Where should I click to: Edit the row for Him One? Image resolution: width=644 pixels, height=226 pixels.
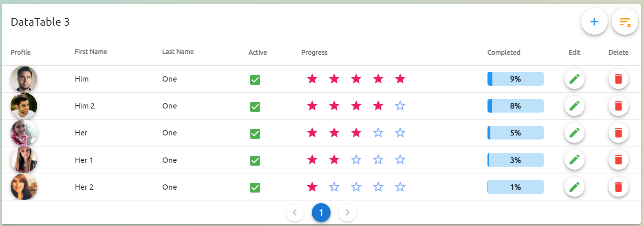click(574, 79)
